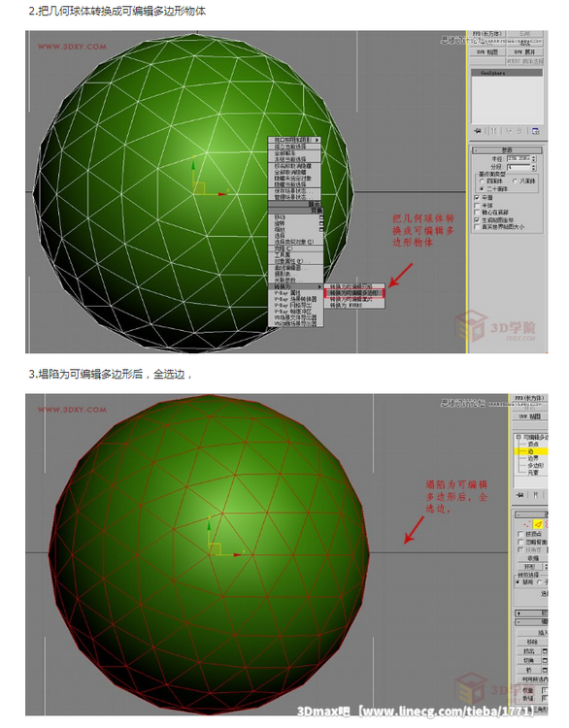The image size is (569, 728).
Task: Tick the 轴心在底部 checkbox
Action: click(477, 213)
